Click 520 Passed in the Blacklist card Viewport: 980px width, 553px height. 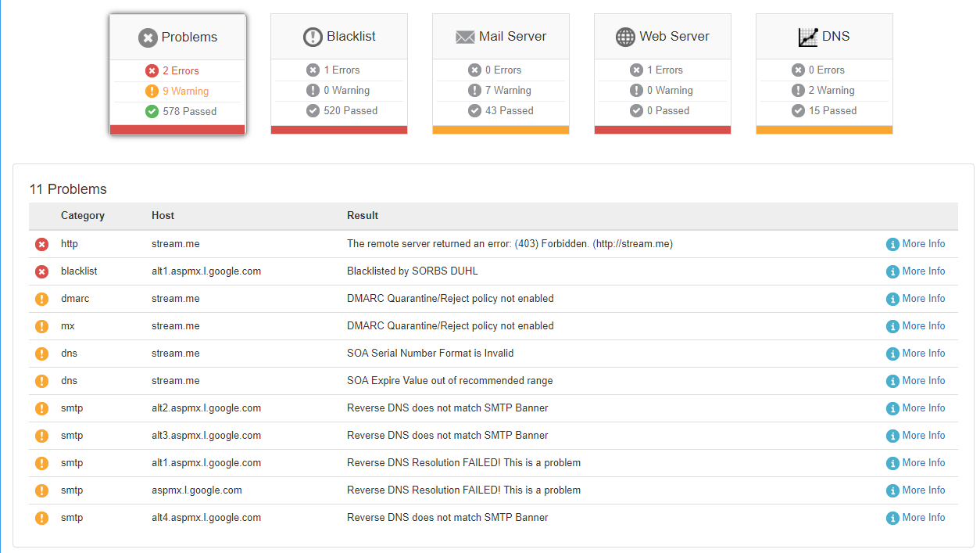click(x=351, y=111)
